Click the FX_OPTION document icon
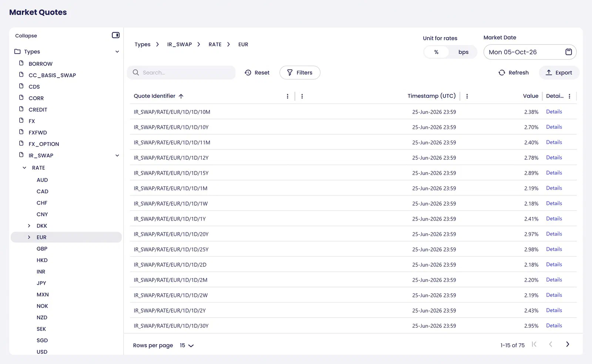Screen dimensions: 592x364 tap(21, 143)
